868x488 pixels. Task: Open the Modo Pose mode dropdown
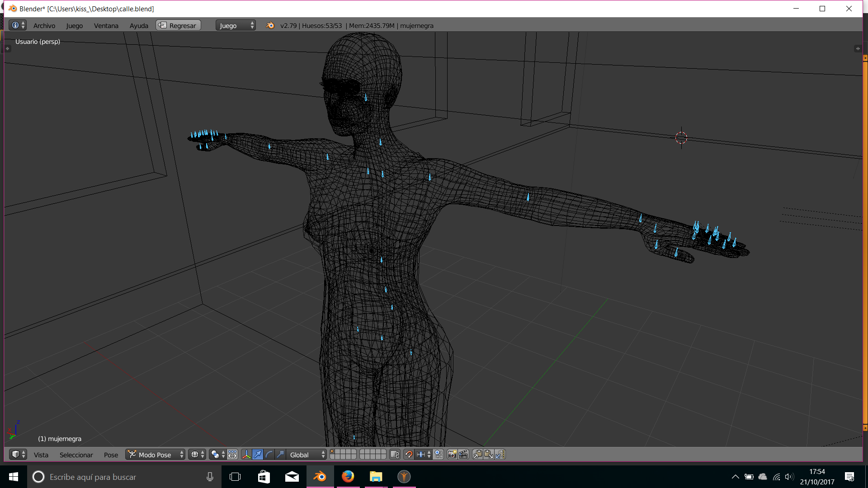pos(156,455)
